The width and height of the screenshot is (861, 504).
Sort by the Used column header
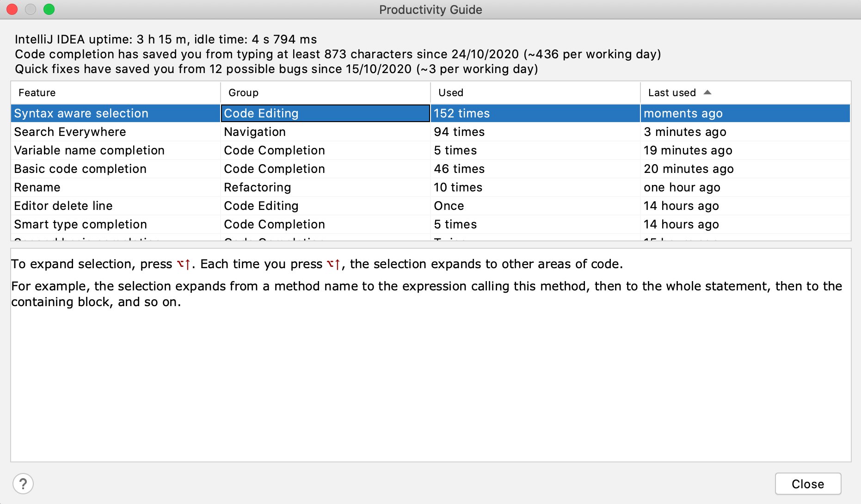point(535,92)
